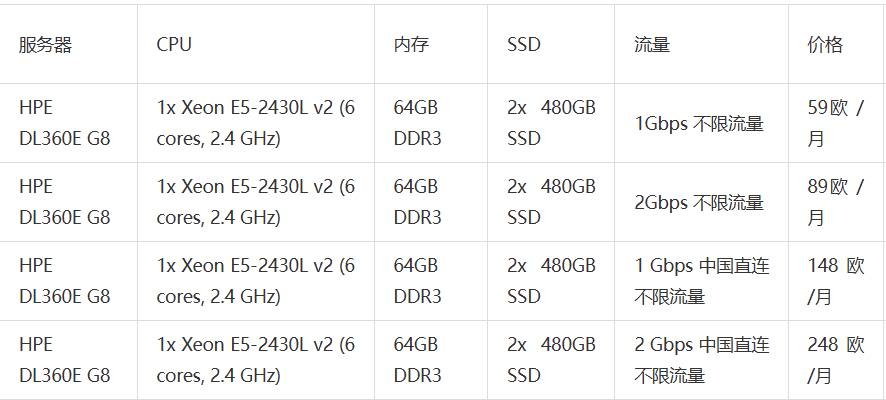Image resolution: width=886 pixels, height=400 pixels.
Task: Click the 服务器 column header
Action: (68, 44)
